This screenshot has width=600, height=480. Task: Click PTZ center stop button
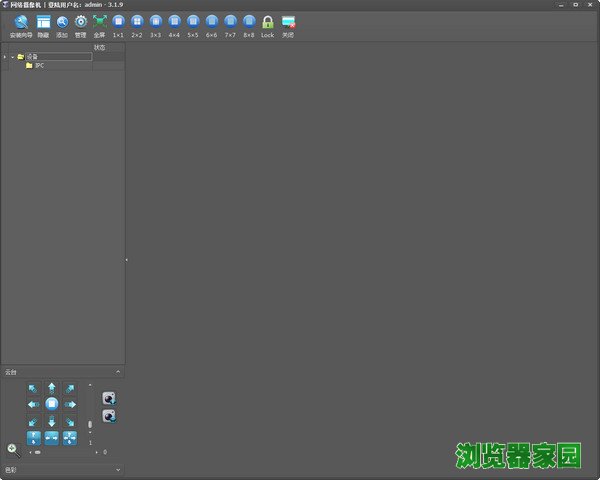pos(52,404)
